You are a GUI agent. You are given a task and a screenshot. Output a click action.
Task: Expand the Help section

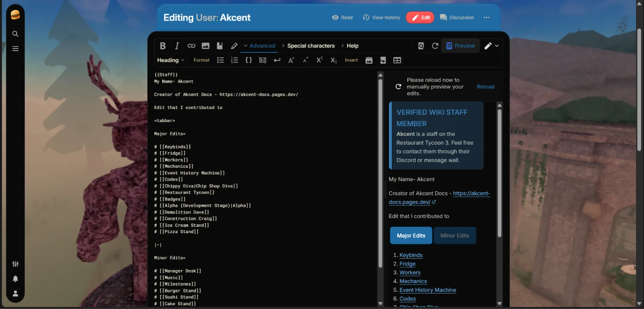pos(349,46)
